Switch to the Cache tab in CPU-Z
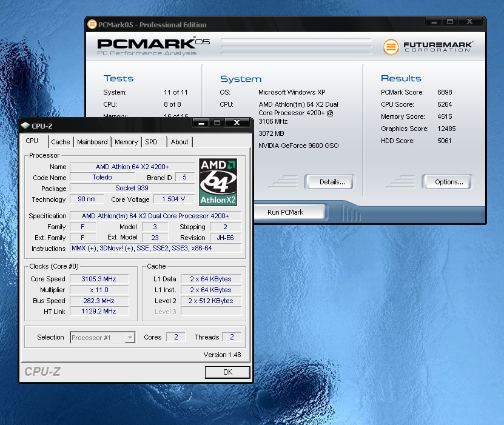The image size is (504, 425). tap(61, 142)
